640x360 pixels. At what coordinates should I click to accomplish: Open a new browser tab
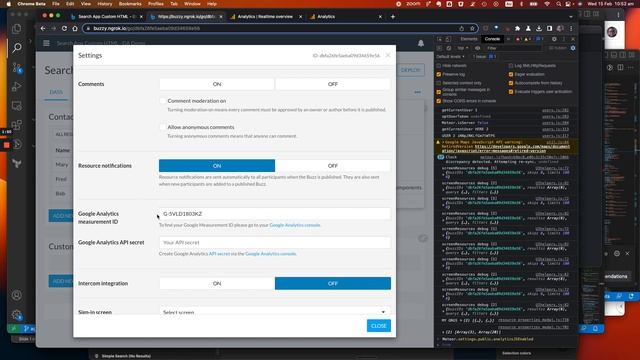[393, 17]
